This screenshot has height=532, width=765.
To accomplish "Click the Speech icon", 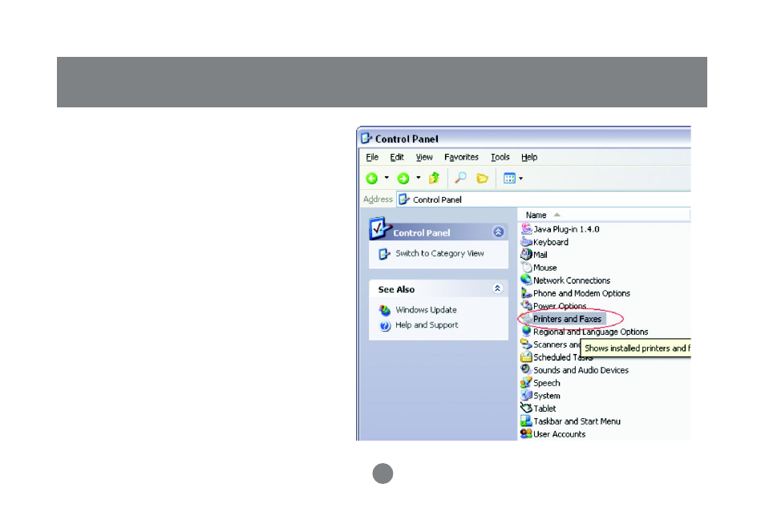I will [526, 382].
